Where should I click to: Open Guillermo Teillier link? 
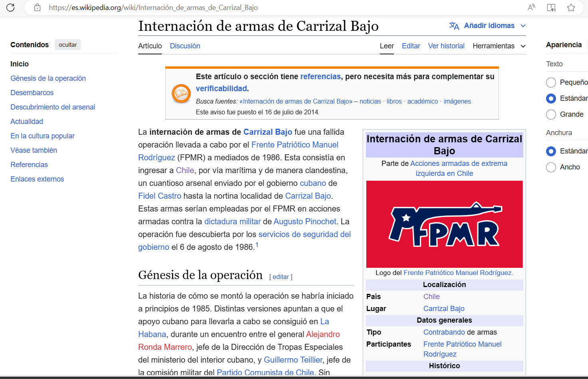pos(293,360)
